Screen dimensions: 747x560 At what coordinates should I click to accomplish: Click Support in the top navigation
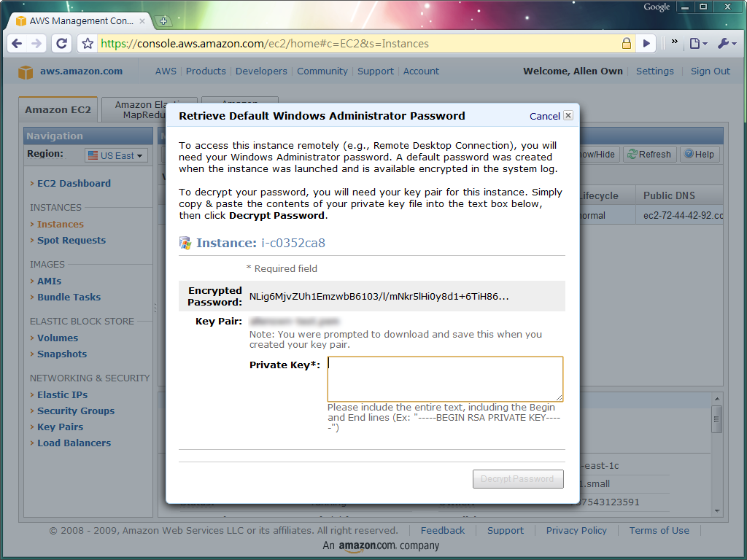(x=376, y=71)
